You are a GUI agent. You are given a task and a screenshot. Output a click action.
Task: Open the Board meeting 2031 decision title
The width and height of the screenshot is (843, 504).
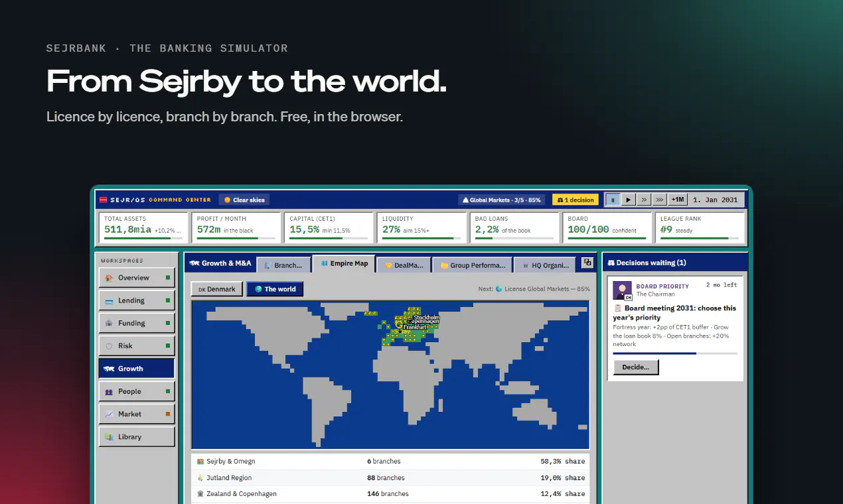[x=674, y=313]
